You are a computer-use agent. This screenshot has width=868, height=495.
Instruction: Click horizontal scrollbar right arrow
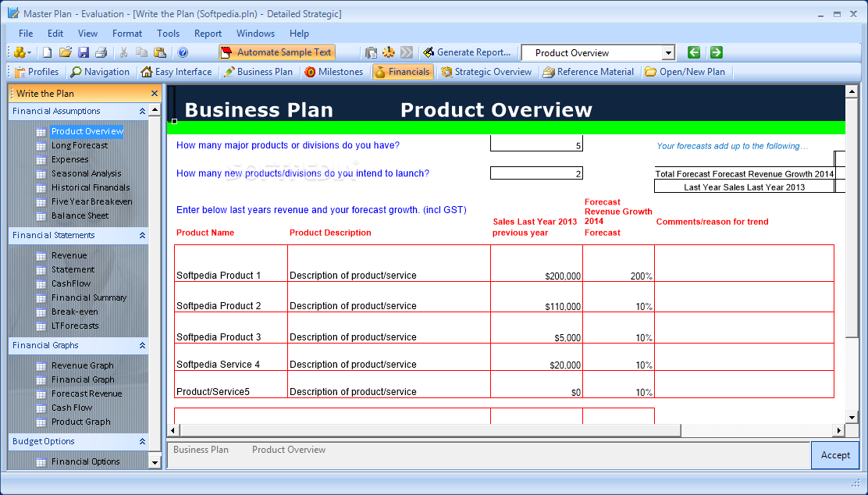(x=838, y=430)
